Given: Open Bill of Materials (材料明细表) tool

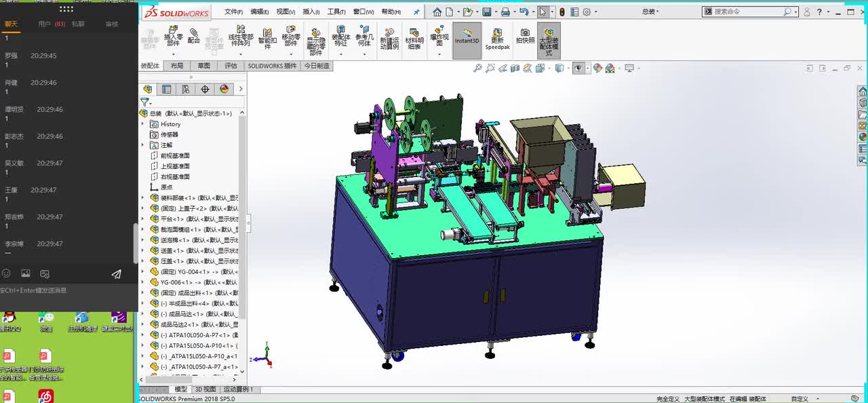Looking at the screenshot, I should (414, 39).
